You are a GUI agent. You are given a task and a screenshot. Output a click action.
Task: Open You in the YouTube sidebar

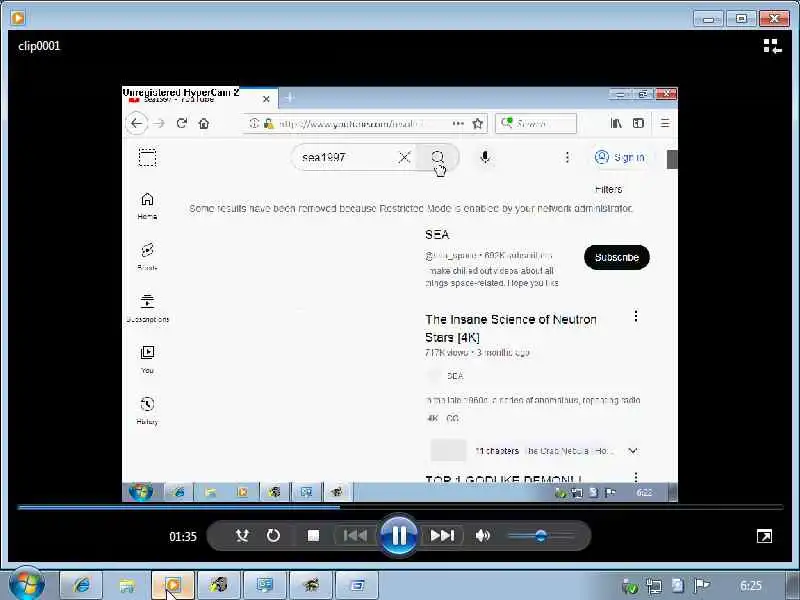(147, 359)
